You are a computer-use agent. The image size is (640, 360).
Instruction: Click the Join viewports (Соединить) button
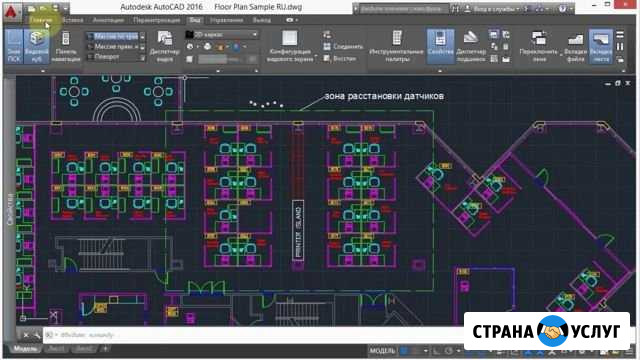(343, 47)
